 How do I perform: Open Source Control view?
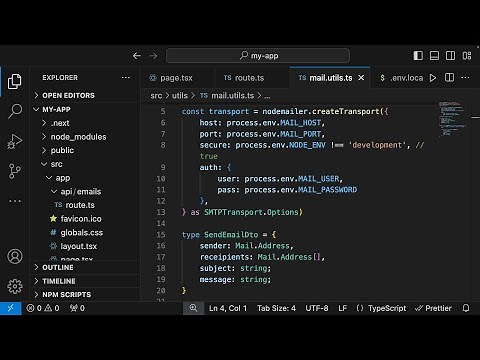(x=14, y=171)
